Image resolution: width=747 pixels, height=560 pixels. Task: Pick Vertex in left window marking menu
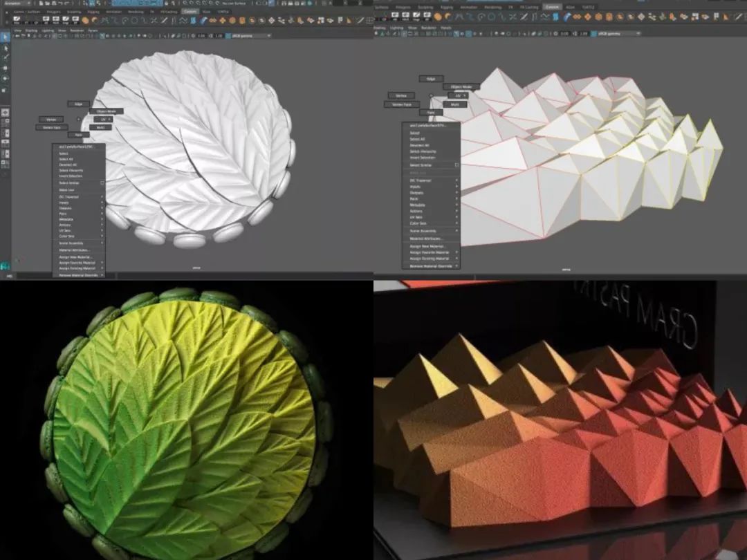[51, 120]
